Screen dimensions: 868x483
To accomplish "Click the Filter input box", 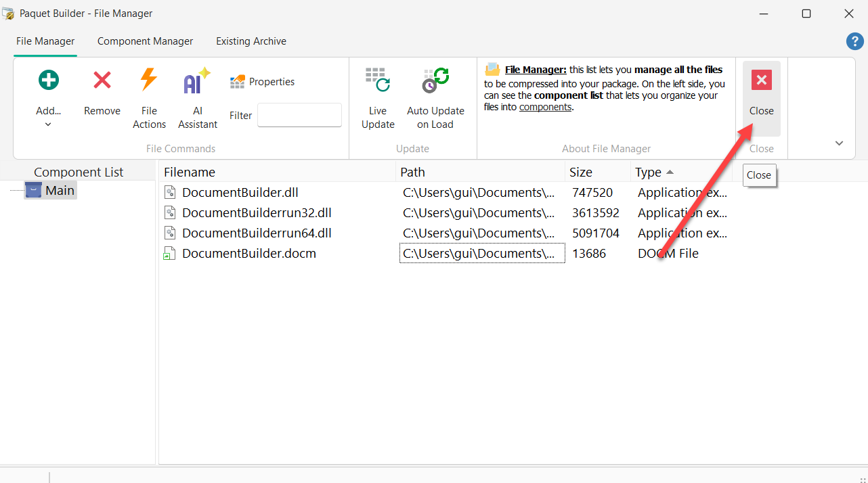I will click(299, 115).
